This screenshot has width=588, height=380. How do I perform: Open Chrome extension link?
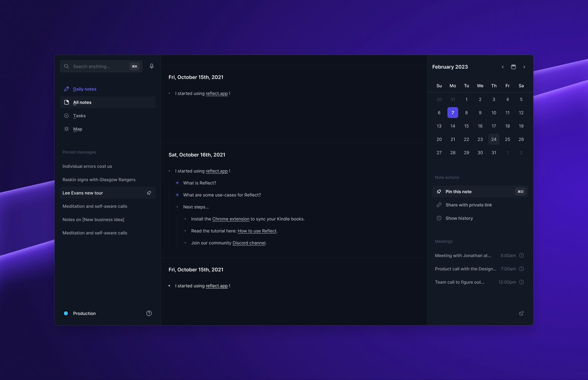pyautogui.click(x=231, y=219)
